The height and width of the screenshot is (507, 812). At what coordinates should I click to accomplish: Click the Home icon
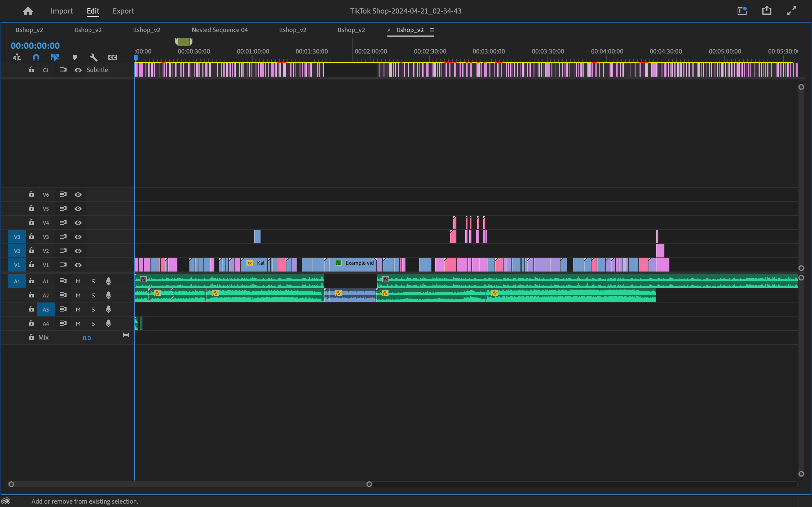pos(28,11)
